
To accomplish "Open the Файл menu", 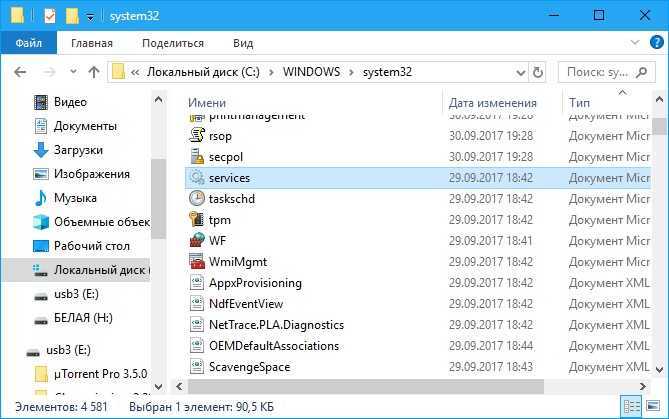I will click(x=29, y=43).
